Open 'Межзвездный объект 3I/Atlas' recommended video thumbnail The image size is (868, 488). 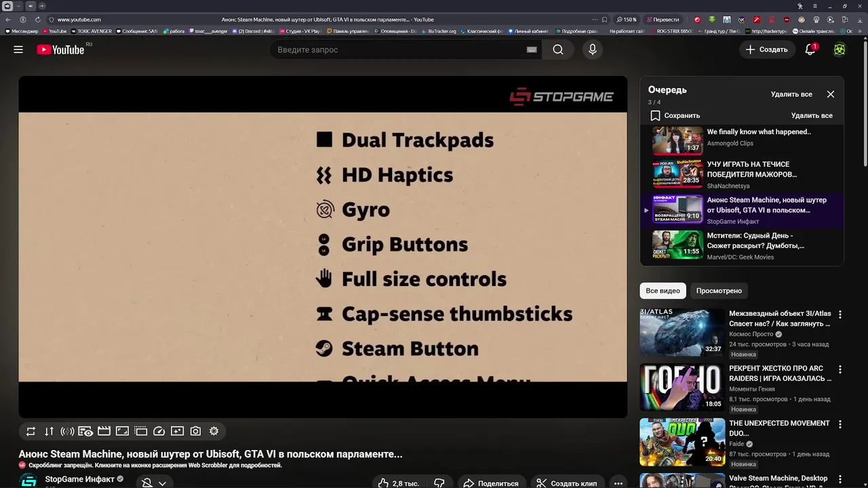click(x=682, y=332)
